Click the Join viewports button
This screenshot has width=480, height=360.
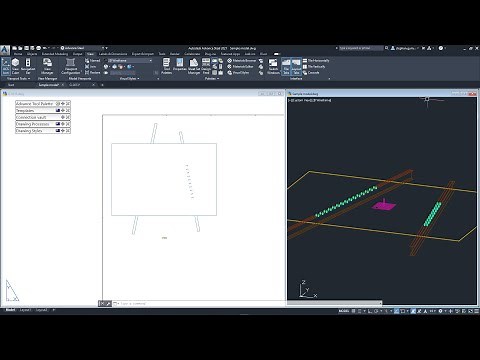tap(90, 66)
